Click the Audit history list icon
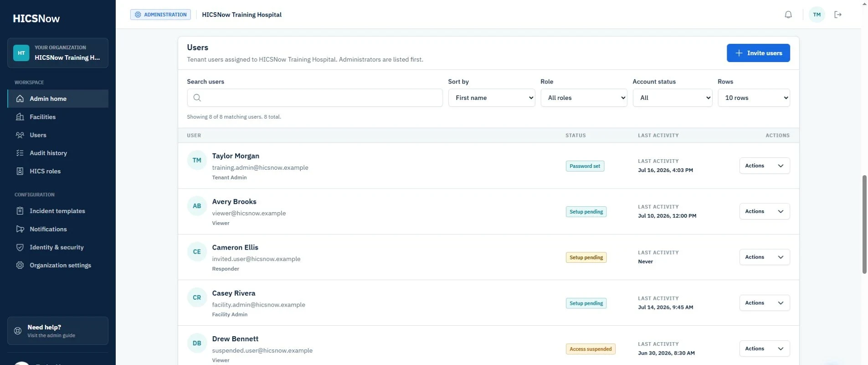Viewport: 868px width, 365px height. tap(20, 153)
